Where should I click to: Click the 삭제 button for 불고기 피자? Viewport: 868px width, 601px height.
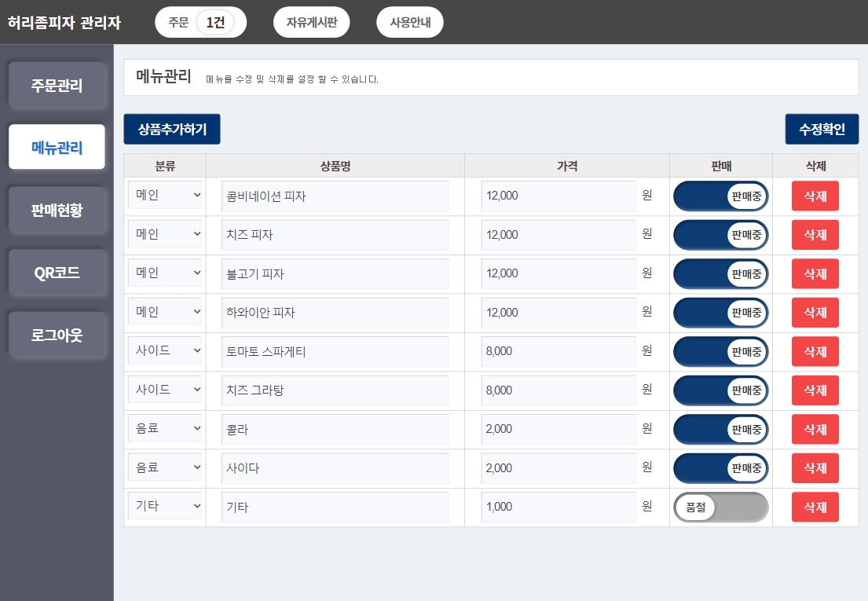click(815, 273)
